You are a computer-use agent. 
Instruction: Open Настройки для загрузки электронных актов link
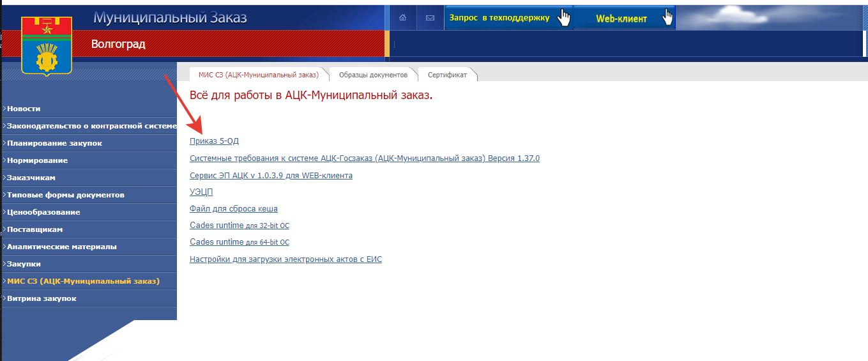pyautogui.click(x=286, y=259)
